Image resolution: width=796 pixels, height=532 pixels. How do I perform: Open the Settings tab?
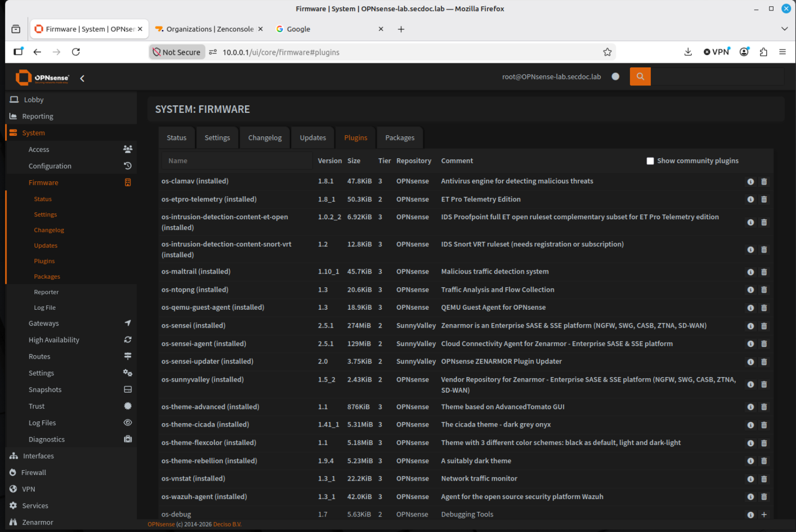[217, 138]
